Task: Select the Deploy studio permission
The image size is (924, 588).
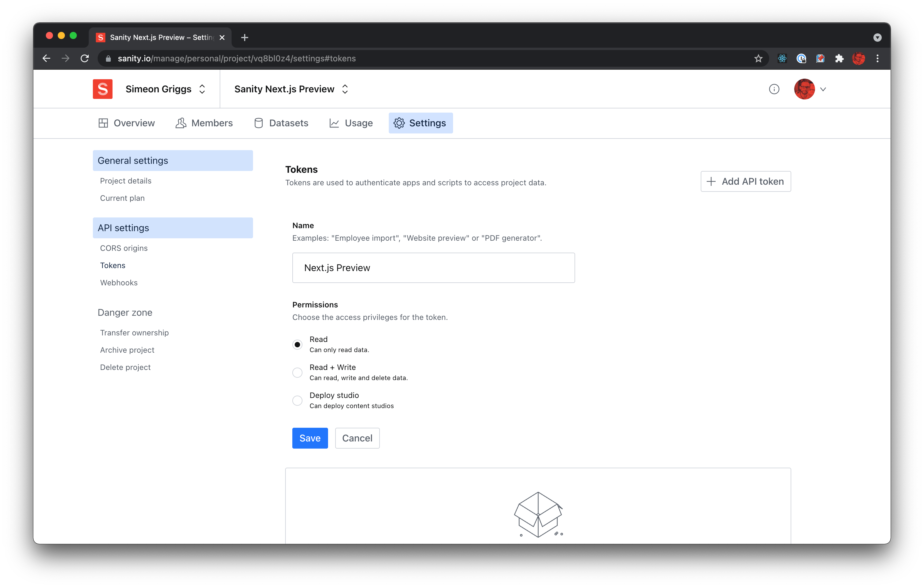Action: click(x=297, y=401)
